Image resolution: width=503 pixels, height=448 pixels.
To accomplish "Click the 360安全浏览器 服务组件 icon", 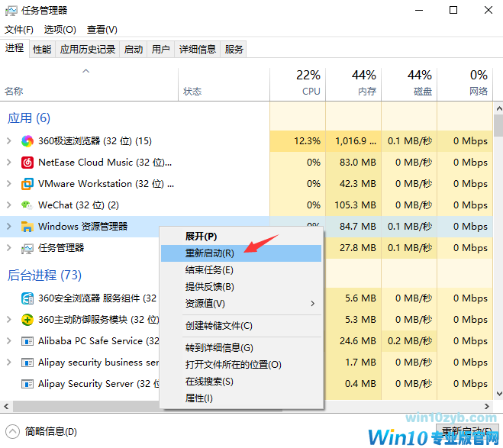I will (x=27, y=298).
